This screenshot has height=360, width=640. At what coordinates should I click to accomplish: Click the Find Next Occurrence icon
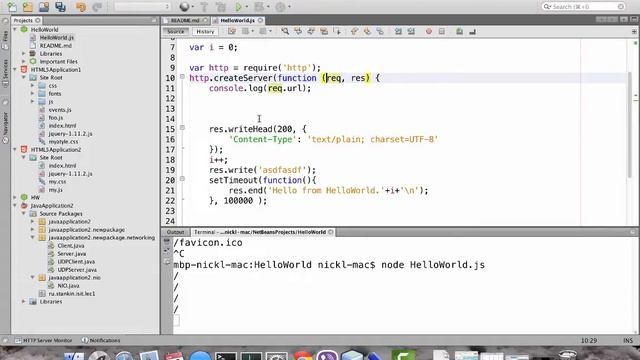coord(311,31)
